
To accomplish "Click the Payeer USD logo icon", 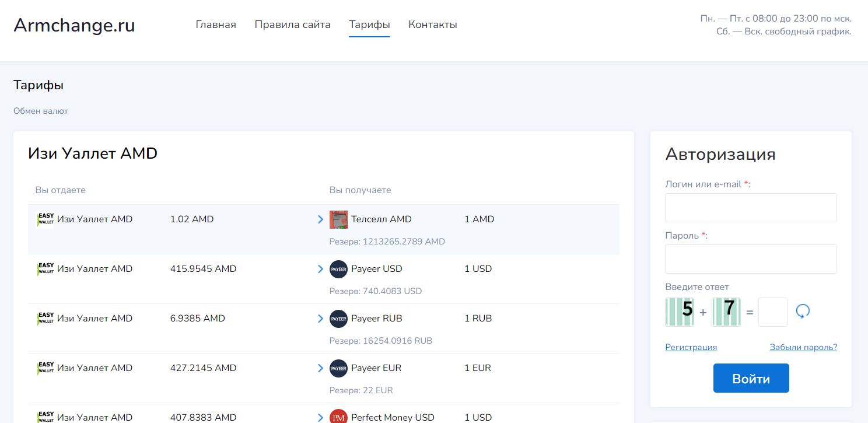I will coord(338,270).
